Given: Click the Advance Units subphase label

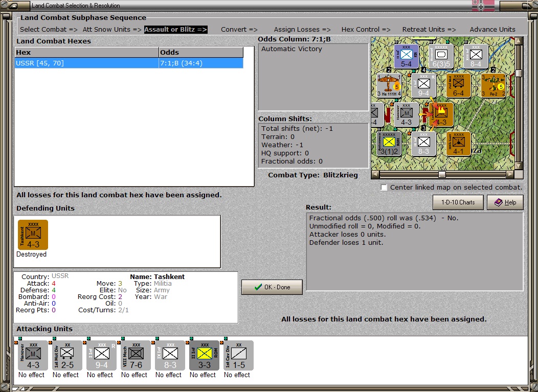Looking at the screenshot, I should coord(492,30).
